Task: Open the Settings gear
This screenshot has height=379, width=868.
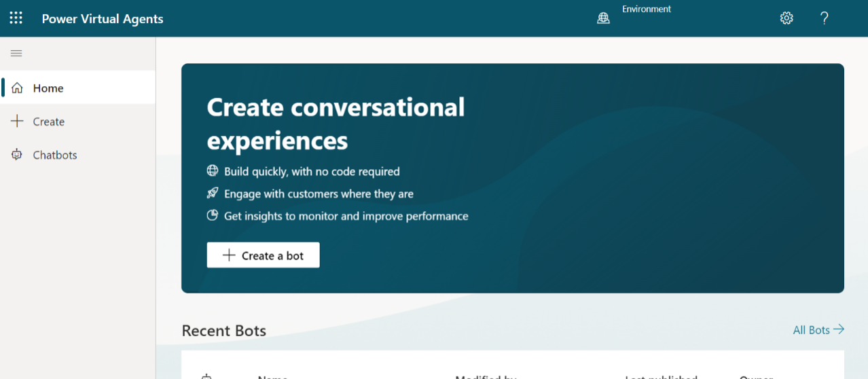Action: point(786,18)
